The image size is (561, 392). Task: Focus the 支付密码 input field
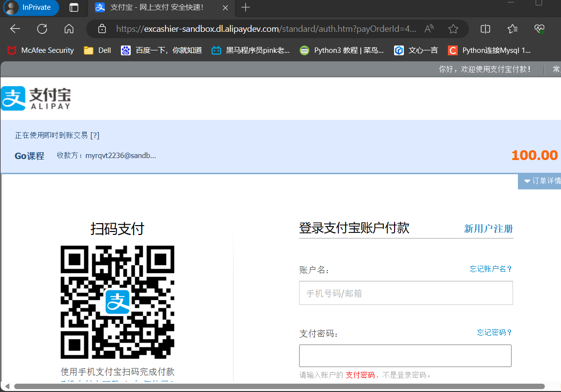click(x=405, y=356)
